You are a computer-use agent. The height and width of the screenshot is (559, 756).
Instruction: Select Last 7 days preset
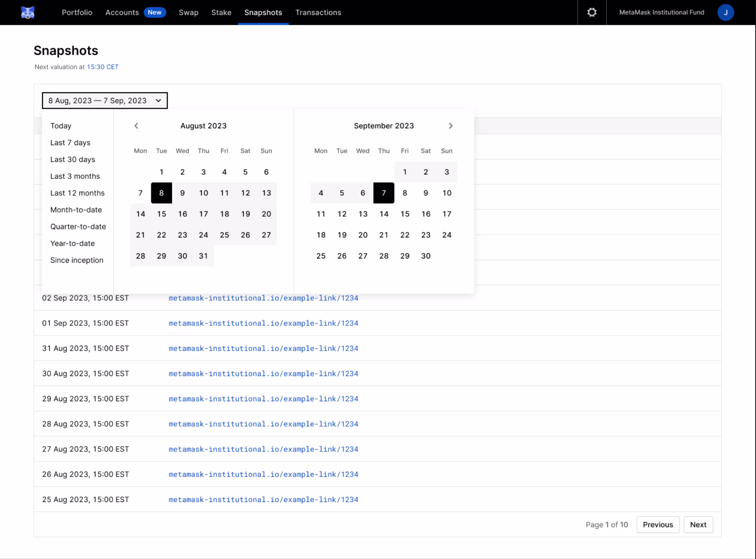point(70,143)
